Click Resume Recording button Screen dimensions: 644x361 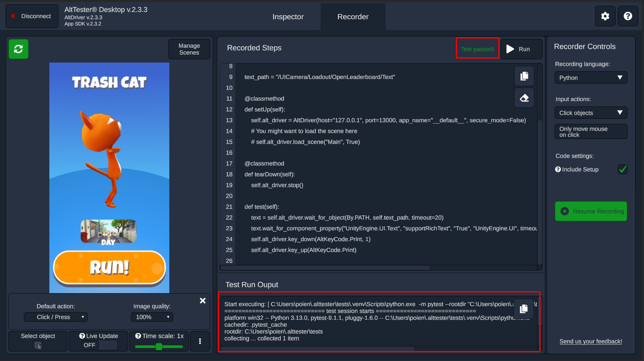[591, 211]
